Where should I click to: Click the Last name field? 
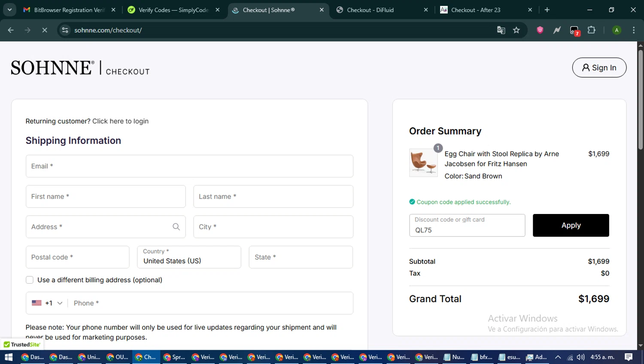coord(273,196)
